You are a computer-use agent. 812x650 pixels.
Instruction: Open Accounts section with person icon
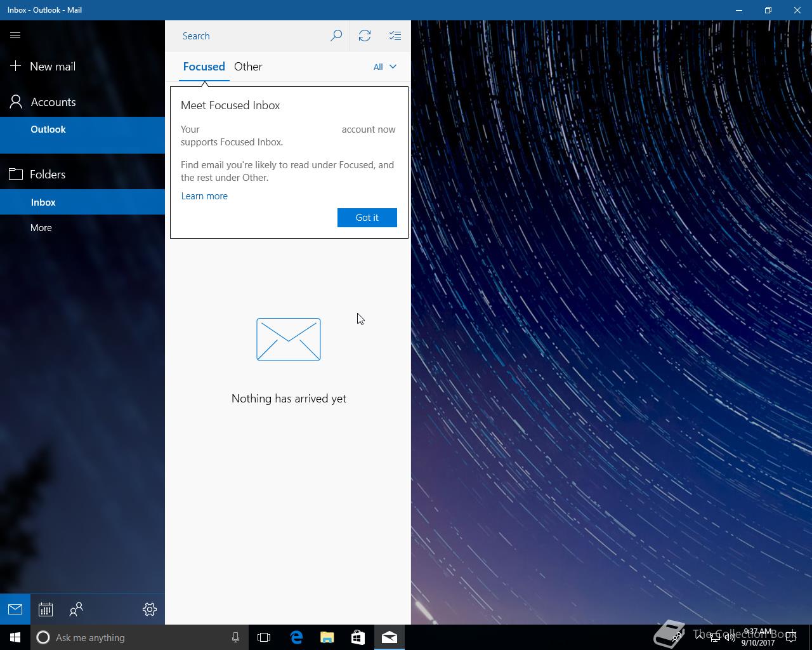point(82,102)
